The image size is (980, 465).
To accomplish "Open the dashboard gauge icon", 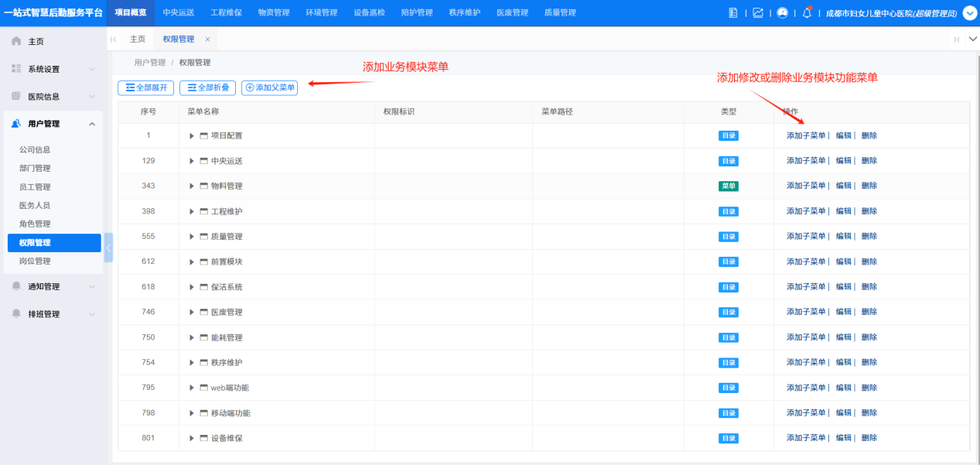I will click(x=782, y=13).
